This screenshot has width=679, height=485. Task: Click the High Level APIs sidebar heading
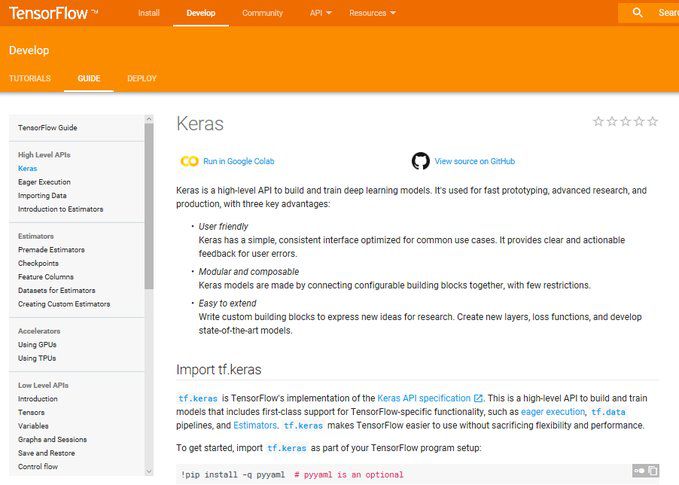click(x=44, y=155)
